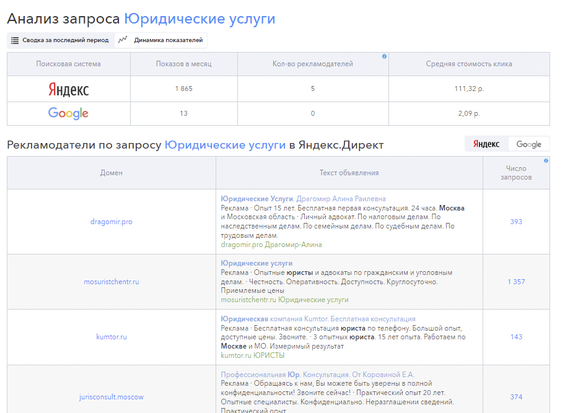
Task: Click Юридические услуги in the Рекламодатели heading
Action: 225,145
